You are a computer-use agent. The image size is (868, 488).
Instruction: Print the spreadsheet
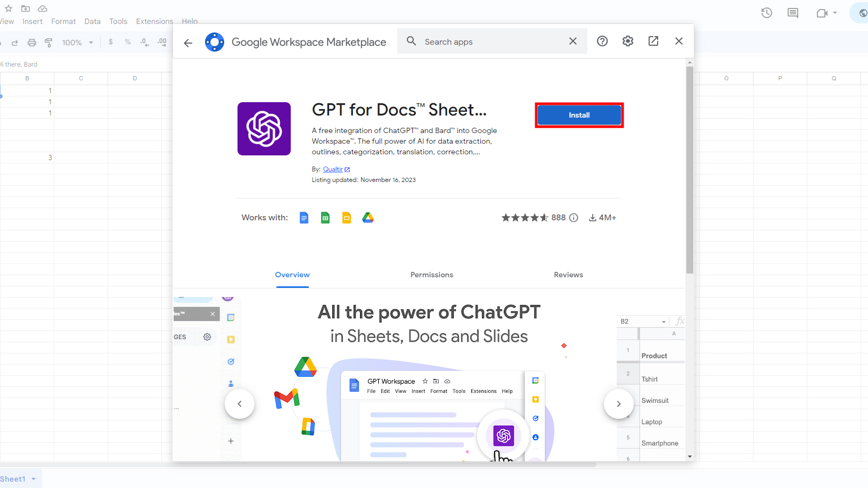(x=32, y=43)
